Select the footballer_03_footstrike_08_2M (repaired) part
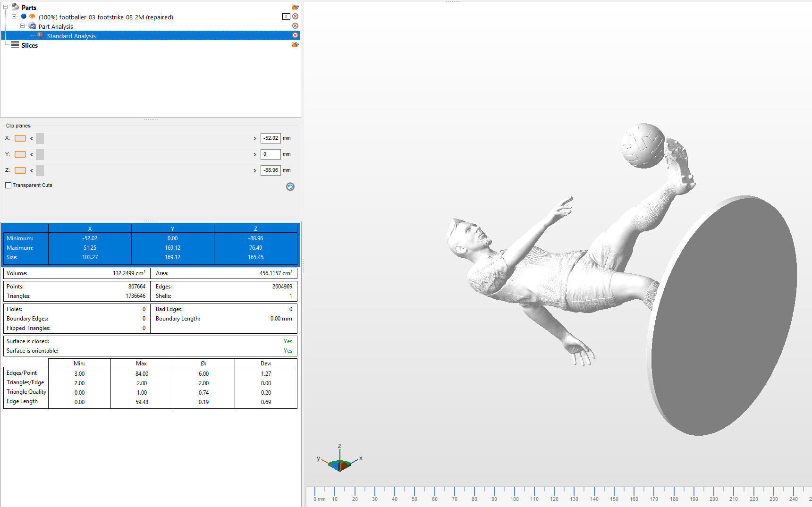 pos(106,17)
